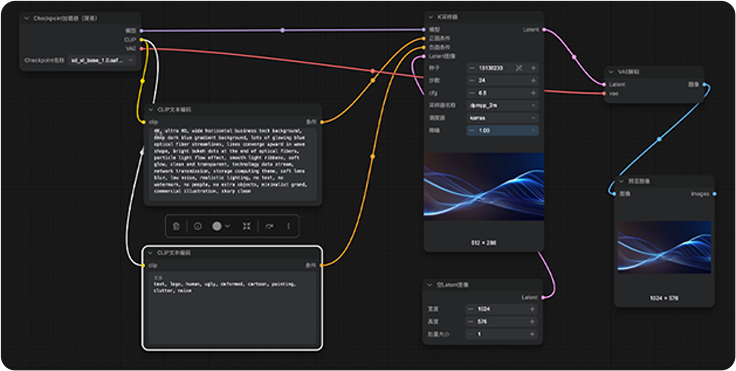Collapse the upper CLIP文本编码 positive prompt node
Screen dimensions: 736x371
(151, 109)
